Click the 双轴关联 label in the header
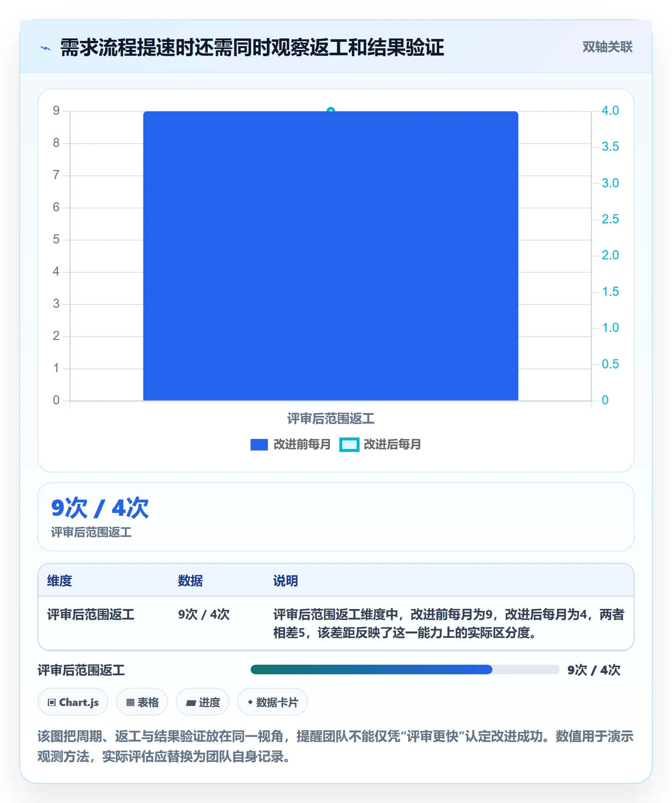Image resolution: width=672 pixels, height=803 pixels. point(607,47)
